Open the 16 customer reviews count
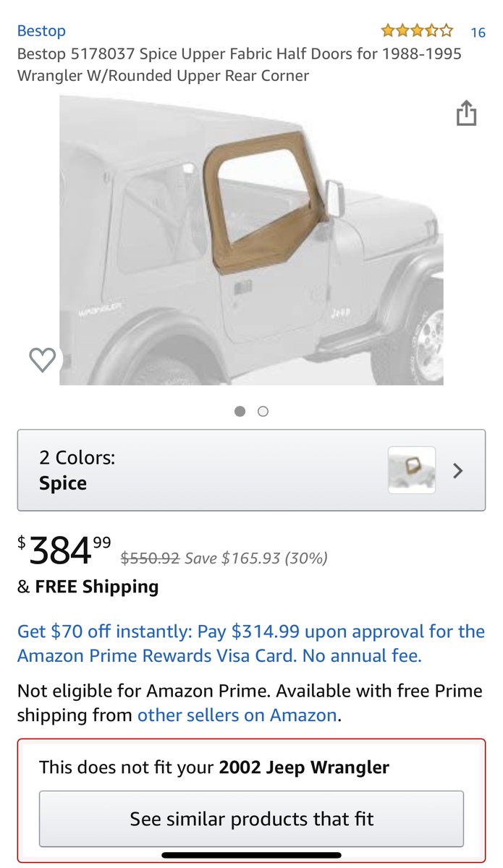The width and height of the screenshot is (503, 868). point(478,33)
